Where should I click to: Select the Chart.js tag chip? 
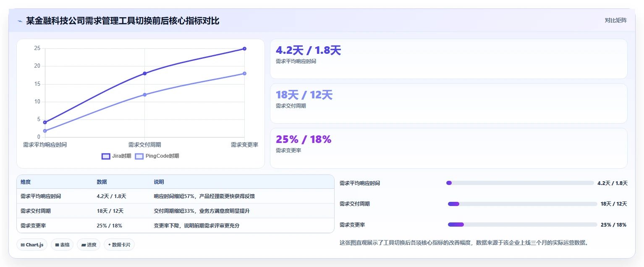(32, 245)
